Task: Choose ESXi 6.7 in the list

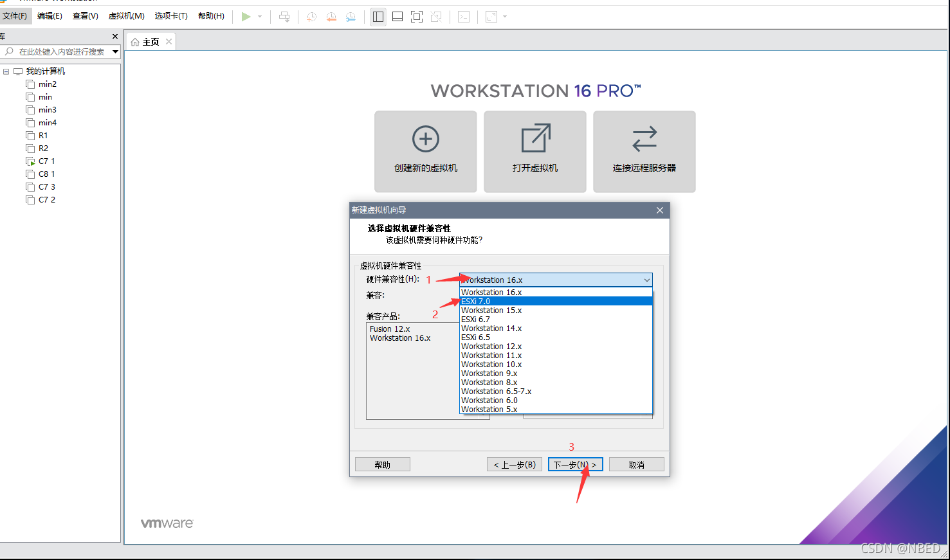Action: tap(556, 319)
